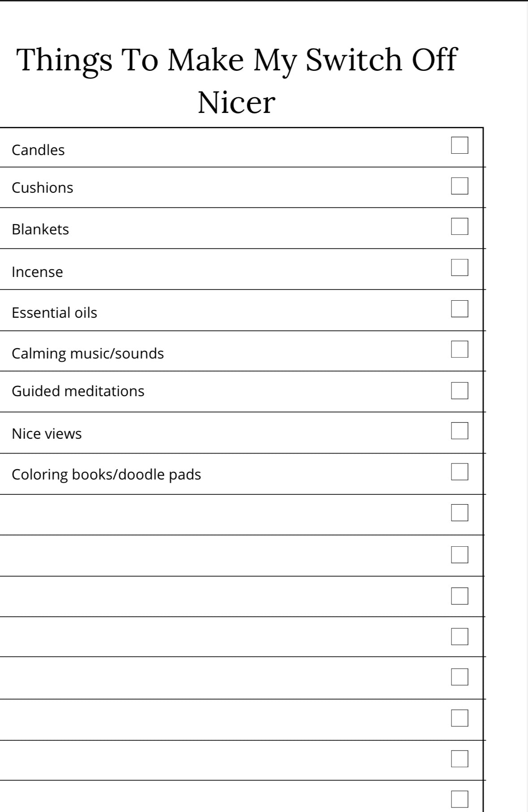The height and width of the screenshot is (812, 528).
Task: Check Coloring books/doodle pads box
Action: coord(459,472)
